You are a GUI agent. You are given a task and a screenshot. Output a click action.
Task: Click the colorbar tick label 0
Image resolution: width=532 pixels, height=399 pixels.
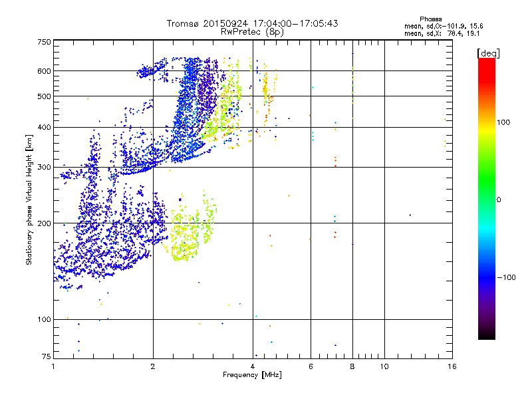498,200
